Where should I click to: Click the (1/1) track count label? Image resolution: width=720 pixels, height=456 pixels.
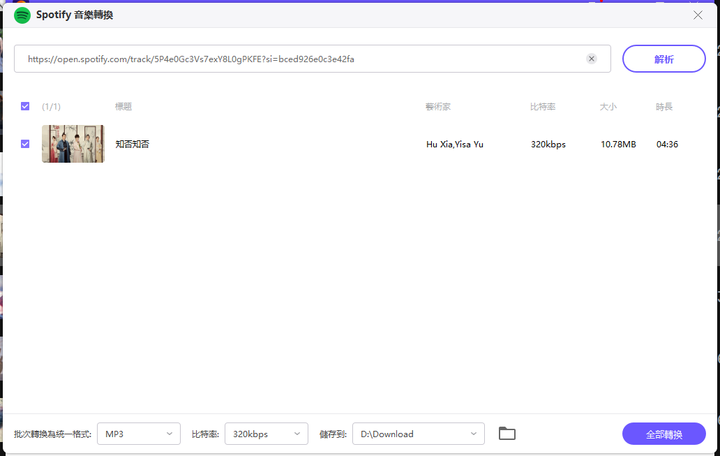pyautogui.click(x=51, y=107)
